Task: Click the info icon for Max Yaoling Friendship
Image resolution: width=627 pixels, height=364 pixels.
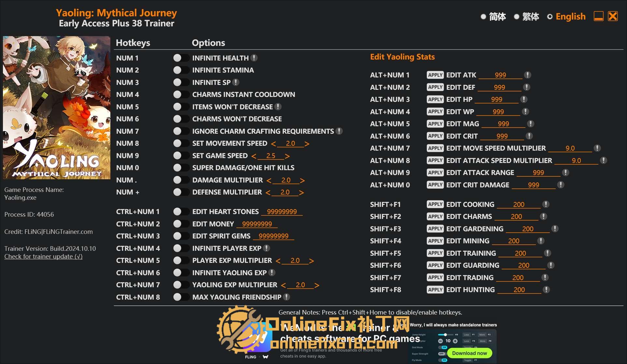Action: coord(286,297)
